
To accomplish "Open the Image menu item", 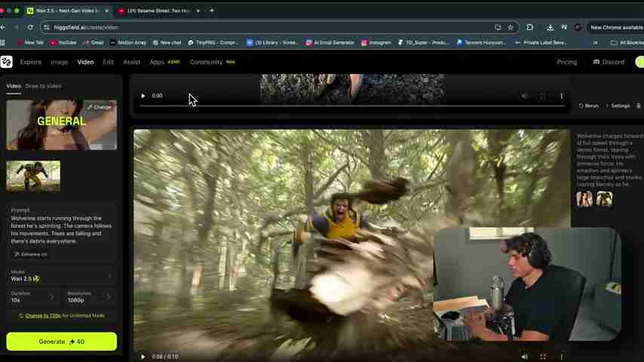I will tap(59, 62).
